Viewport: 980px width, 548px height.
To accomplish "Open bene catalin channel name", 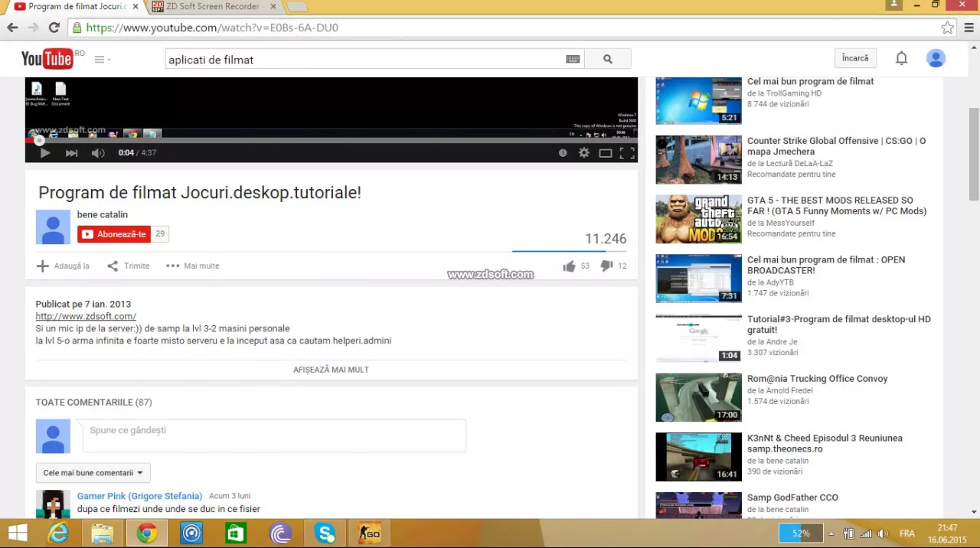I will click(103, 214).
